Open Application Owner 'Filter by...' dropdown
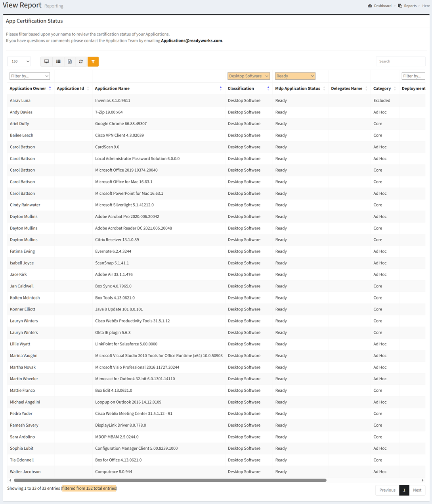The image size is (432, 504). pyautogui.click(x=29, y=76)
